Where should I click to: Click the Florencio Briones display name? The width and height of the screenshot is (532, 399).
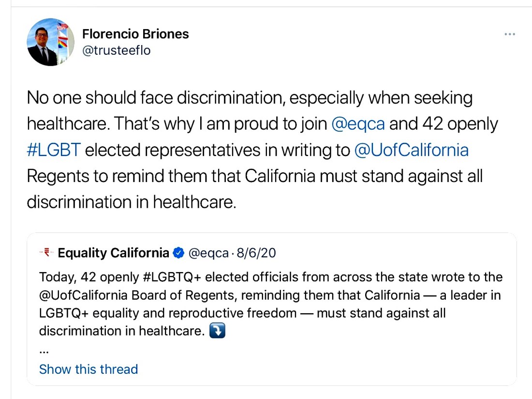(135, 34)
